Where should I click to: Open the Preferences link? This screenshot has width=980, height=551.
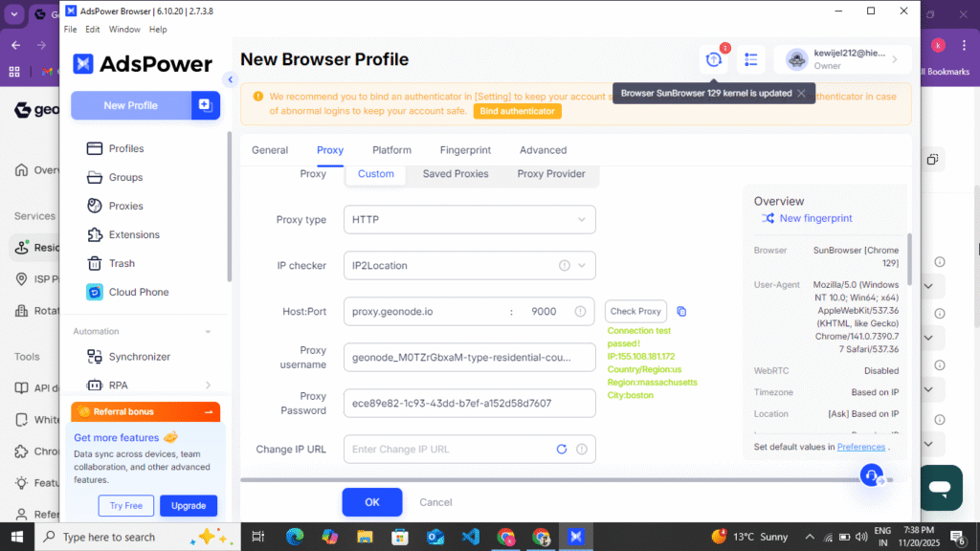860,446
